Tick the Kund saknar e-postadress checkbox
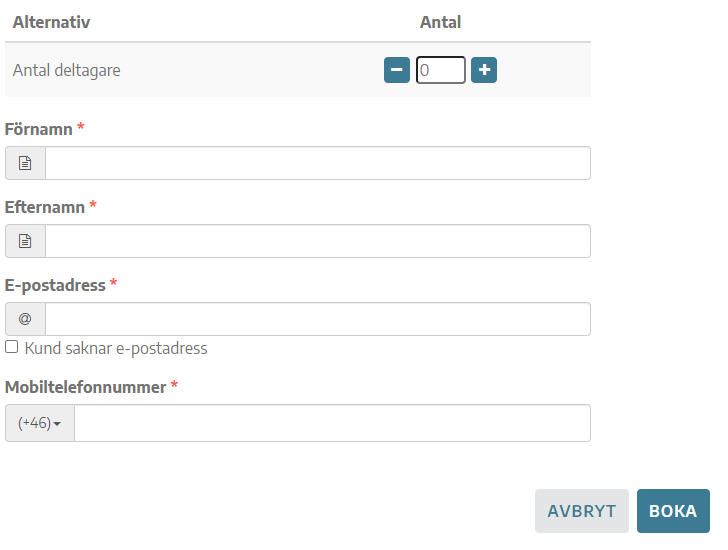This screenshot has height=550, width=728. (x=12, y=347)
